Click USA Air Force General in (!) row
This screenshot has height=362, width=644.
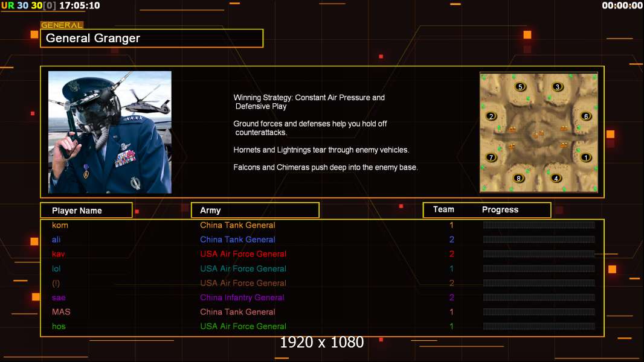[x=243, y=283]
